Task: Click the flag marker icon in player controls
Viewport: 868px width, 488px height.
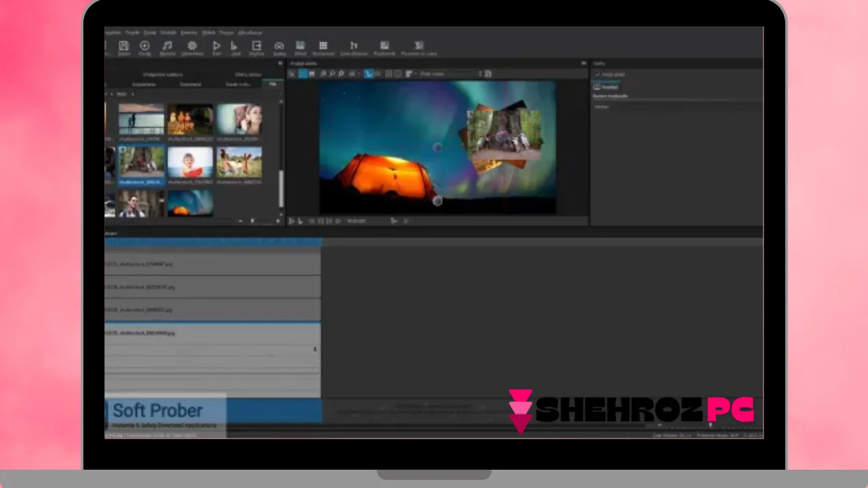Action: coord(394,221)
